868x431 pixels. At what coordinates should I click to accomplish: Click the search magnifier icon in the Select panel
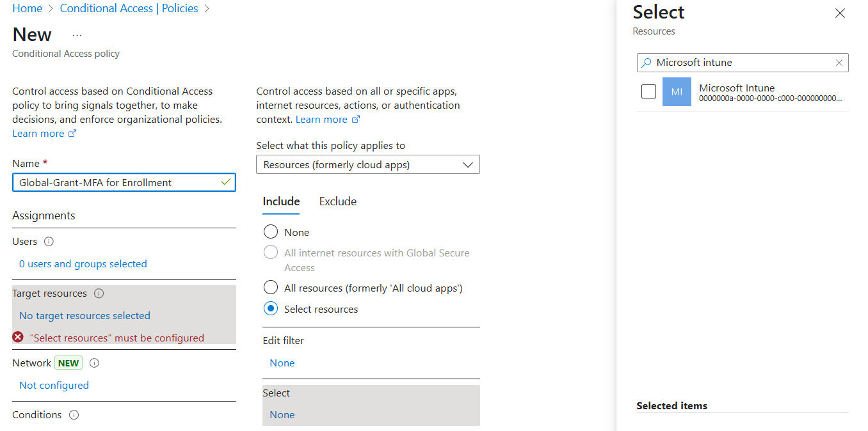(x=648, y=62)
